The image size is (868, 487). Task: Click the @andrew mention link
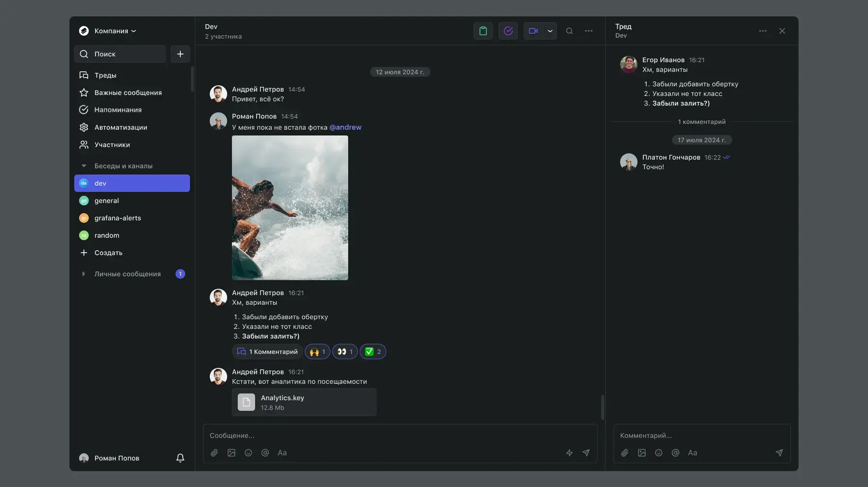pos(345,127)
